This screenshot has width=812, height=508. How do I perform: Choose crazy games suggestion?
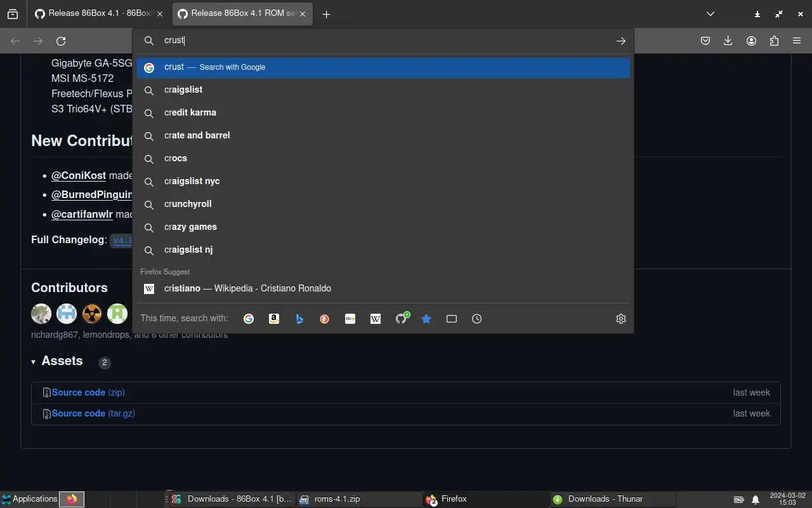(x=383, y=227)
